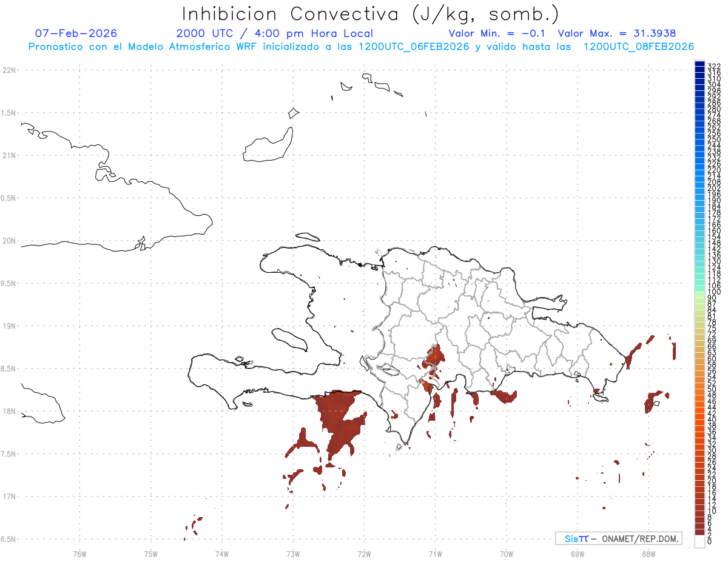Image resolution: width=728 pixels, height=562 pixels.
Task: Click the "7.5N" latitude label
Action: click(9, 454)
